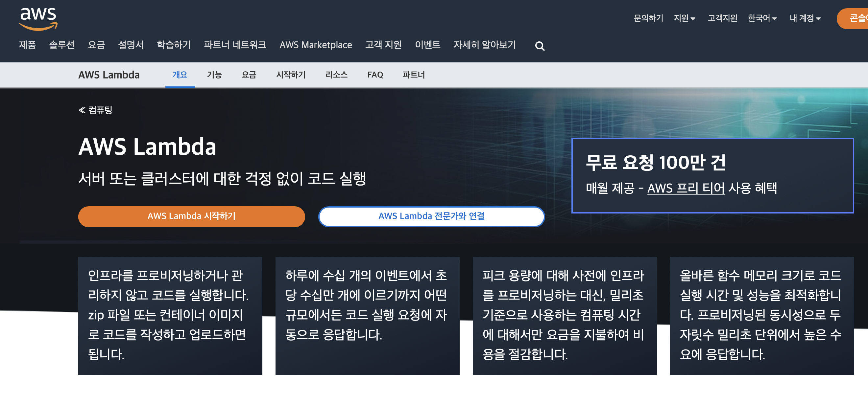Open the 설명서 menu
Screen dimensions: 868x404
click(131, 45)
